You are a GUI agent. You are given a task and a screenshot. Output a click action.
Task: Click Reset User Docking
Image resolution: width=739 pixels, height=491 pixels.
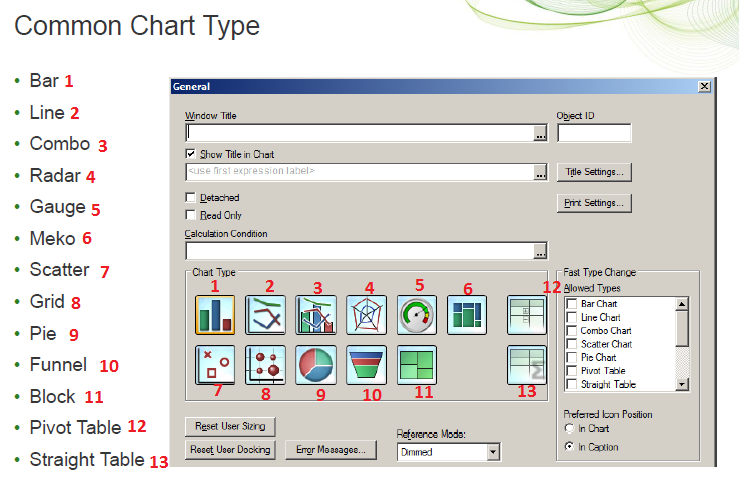click(230, 450)
